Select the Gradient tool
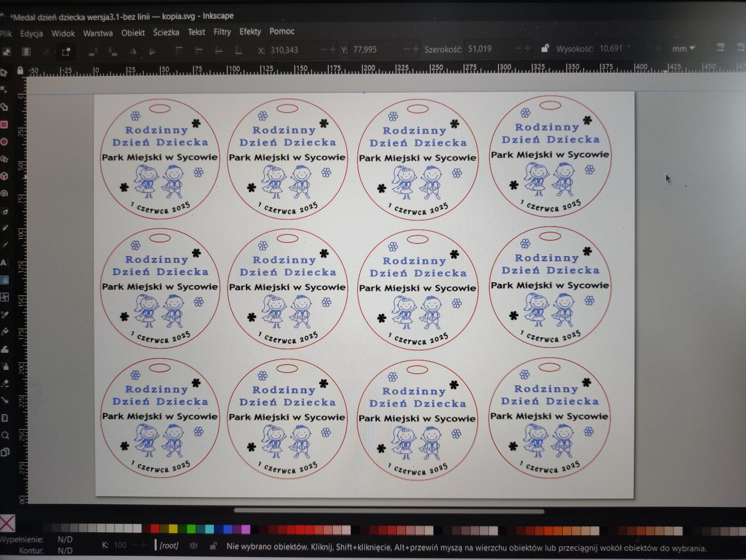This screenshot has width=746, height=560. 4,280
